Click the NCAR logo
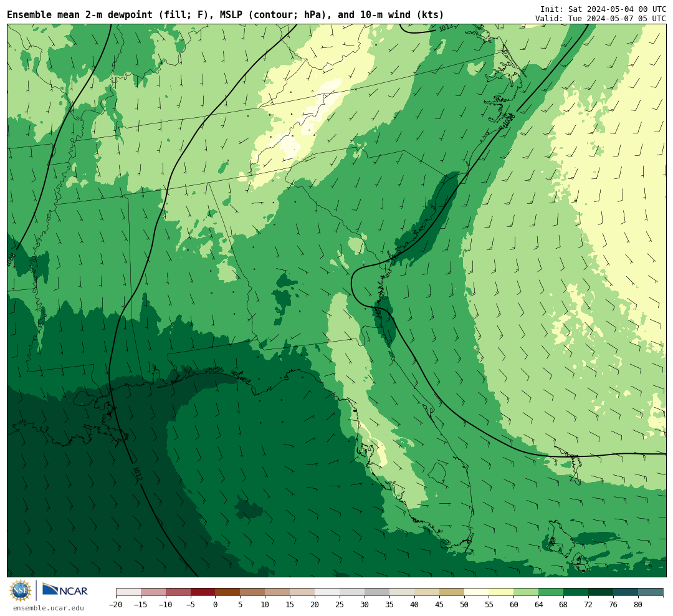 (65, 590)
